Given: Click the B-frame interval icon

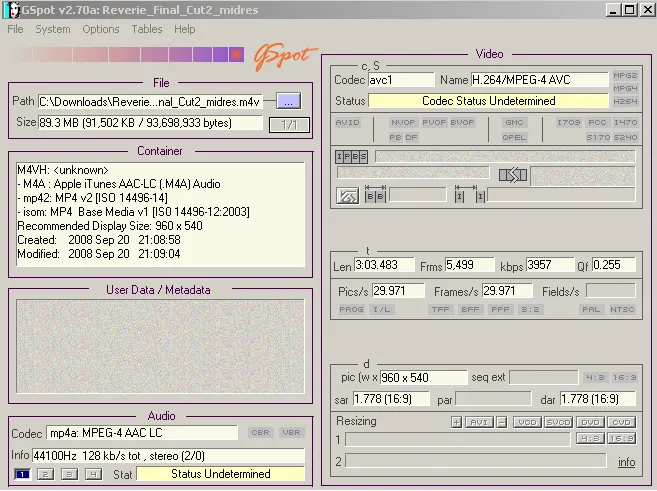Looking at the screenshot, I should pyautogui.click(x=375, y=196).
